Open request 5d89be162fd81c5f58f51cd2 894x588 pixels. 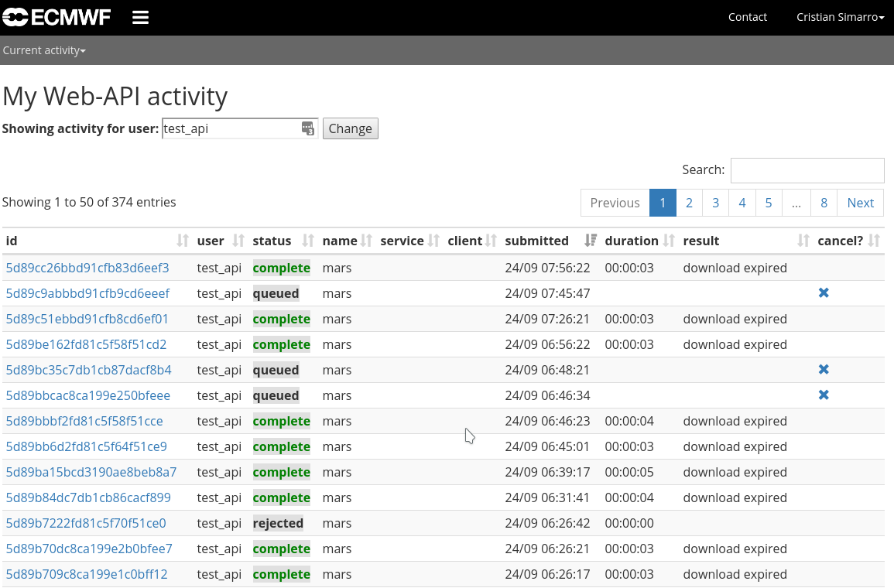[x=86, y=345]
